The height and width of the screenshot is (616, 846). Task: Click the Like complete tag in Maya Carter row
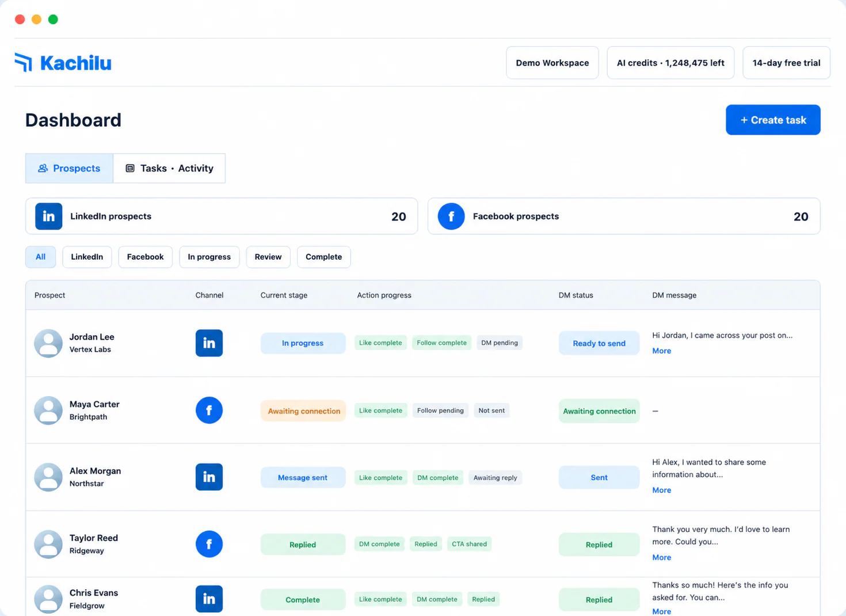pyautogui.click(x=380, y=410)
